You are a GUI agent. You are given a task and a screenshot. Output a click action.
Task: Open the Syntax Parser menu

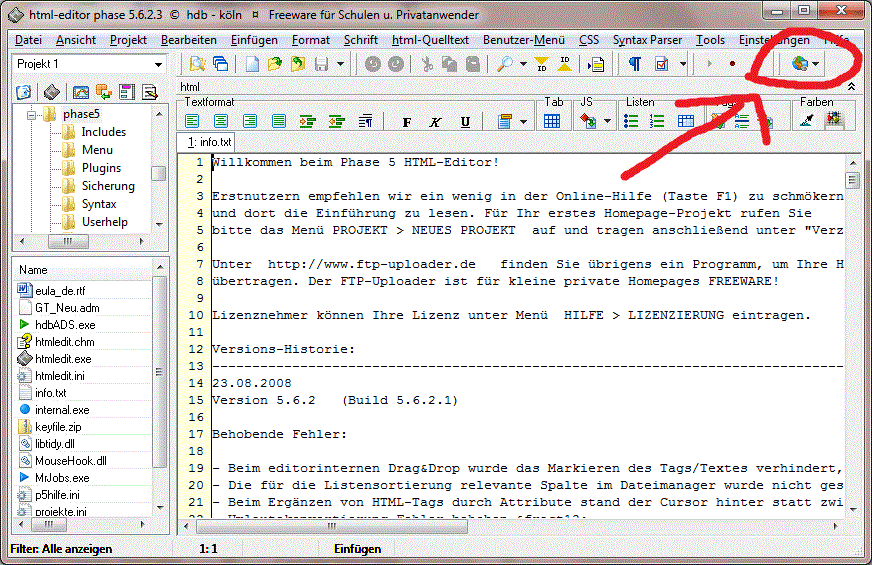647,40
